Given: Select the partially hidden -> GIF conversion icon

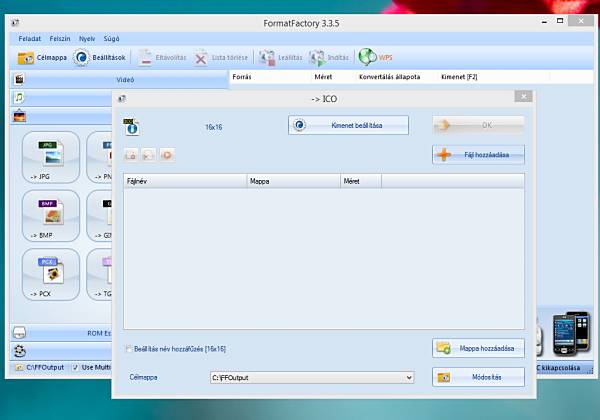Looking at the screenshot, I should (99, 216).
